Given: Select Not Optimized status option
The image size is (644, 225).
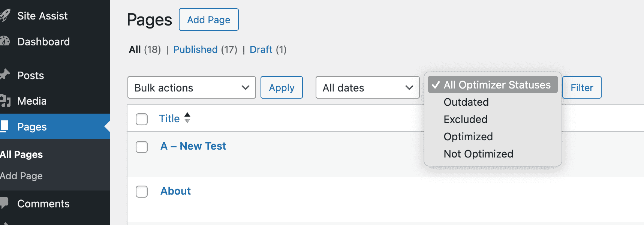Looking at the screenshot, I should click(478, 154).
